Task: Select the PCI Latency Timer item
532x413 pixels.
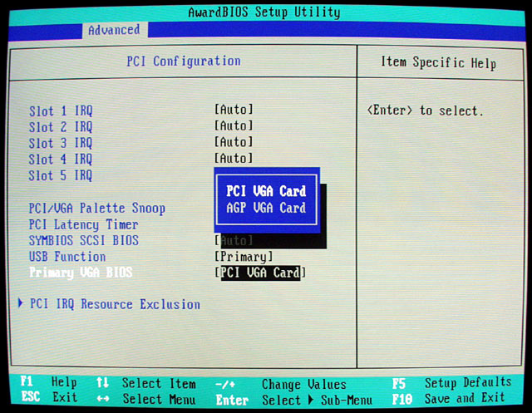Action: click(x=84, y=224)
